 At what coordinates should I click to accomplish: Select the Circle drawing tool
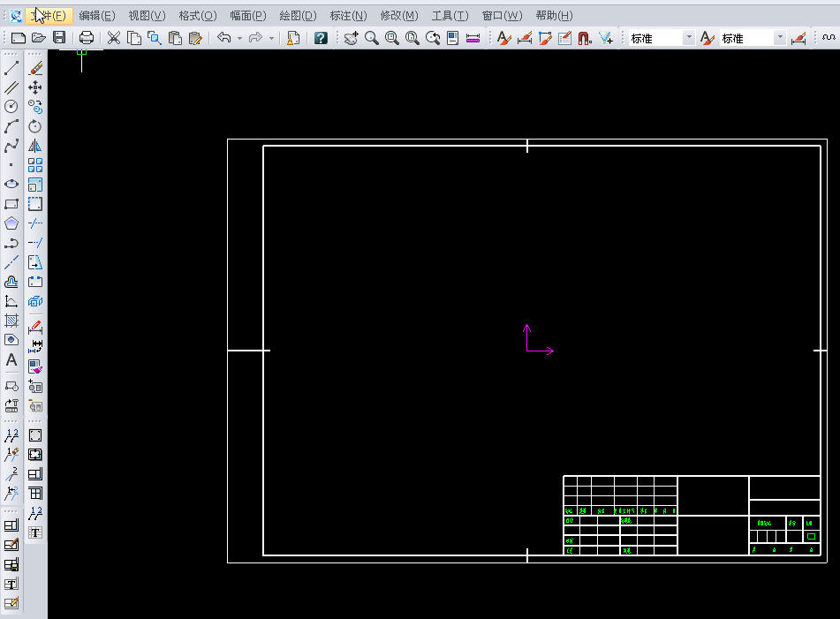tap(11, 107)
